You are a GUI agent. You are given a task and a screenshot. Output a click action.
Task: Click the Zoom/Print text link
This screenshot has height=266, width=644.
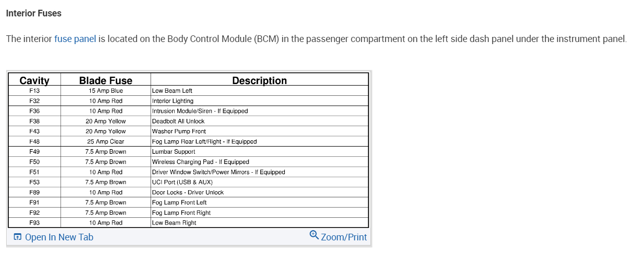coord(344,237)
